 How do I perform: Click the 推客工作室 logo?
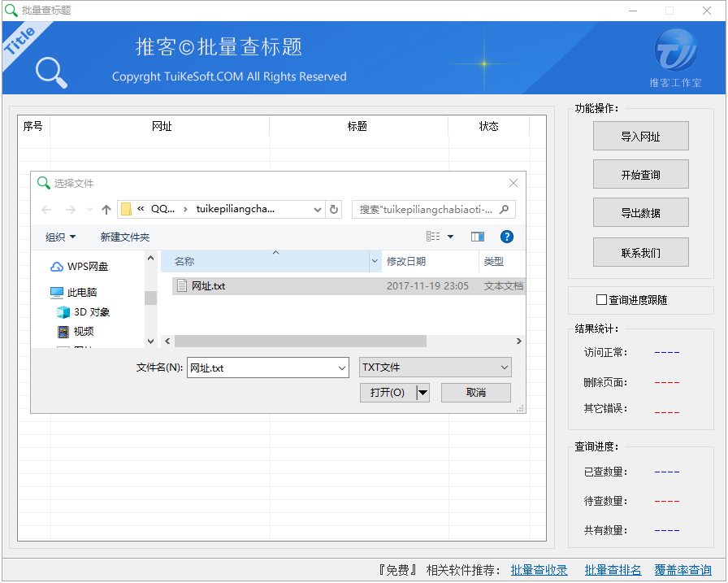coord(675,58)
